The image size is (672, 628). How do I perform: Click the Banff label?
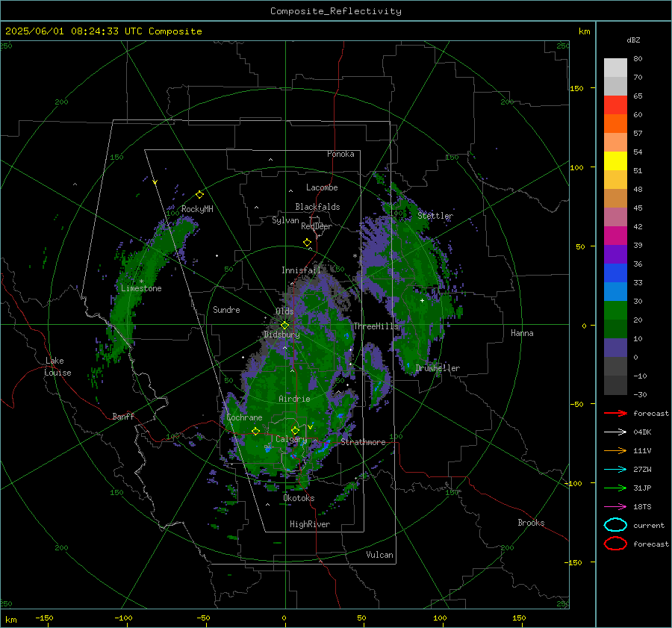[x=123, y=416]
